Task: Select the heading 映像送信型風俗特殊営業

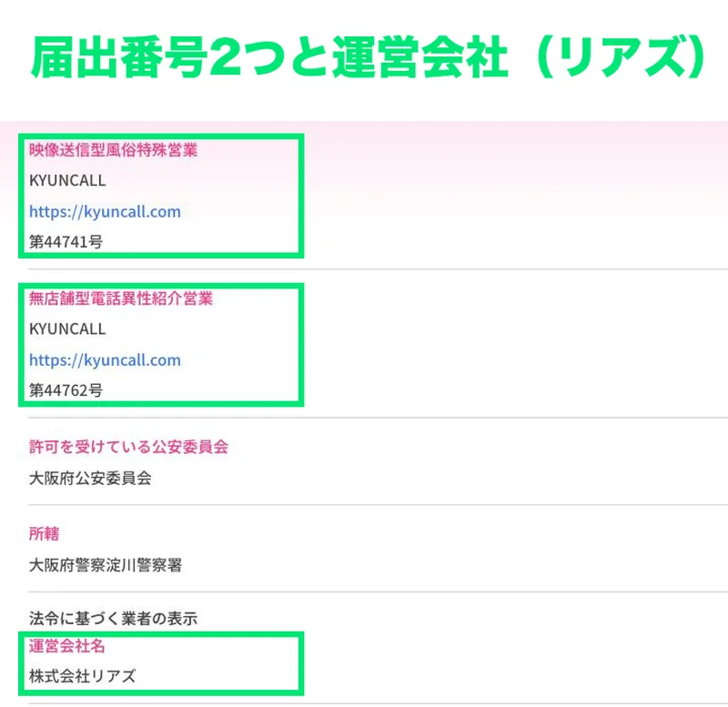Action: [x=113, y=150]
